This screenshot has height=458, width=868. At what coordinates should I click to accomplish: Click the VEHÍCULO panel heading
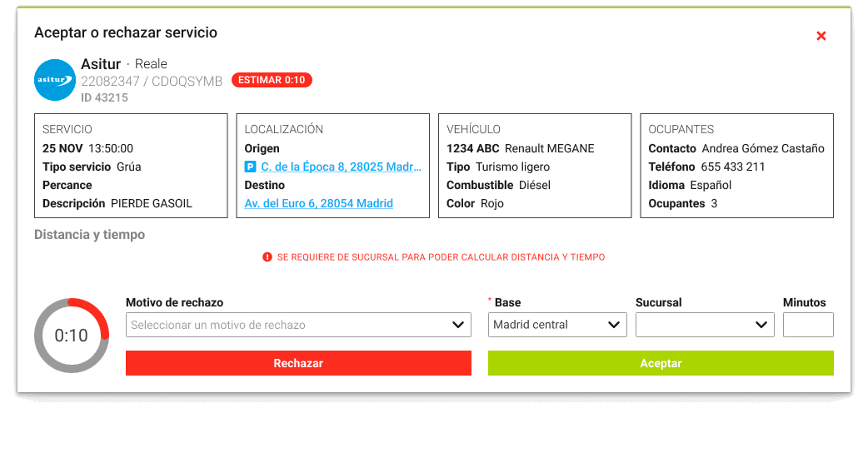click(473, 129)
